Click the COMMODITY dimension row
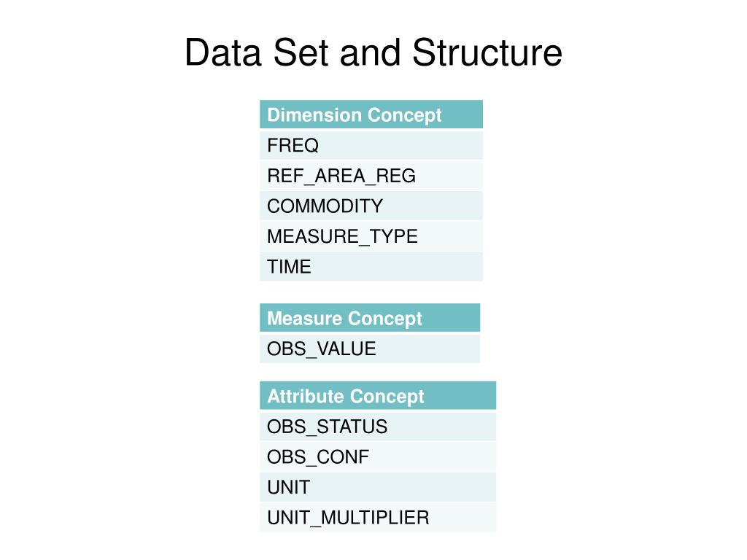747x560 pixels. (x=371, y=206)
